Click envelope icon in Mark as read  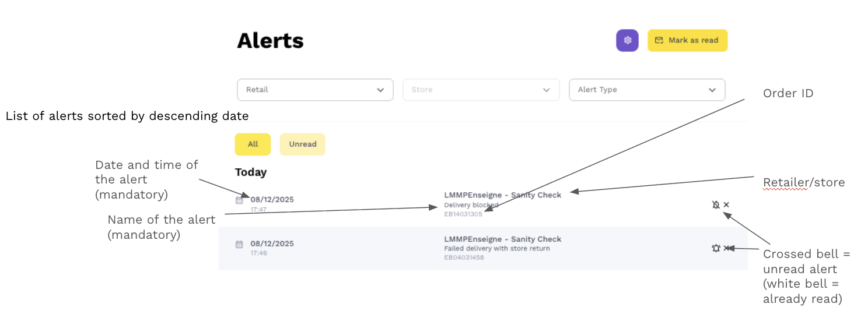point(659,40)
